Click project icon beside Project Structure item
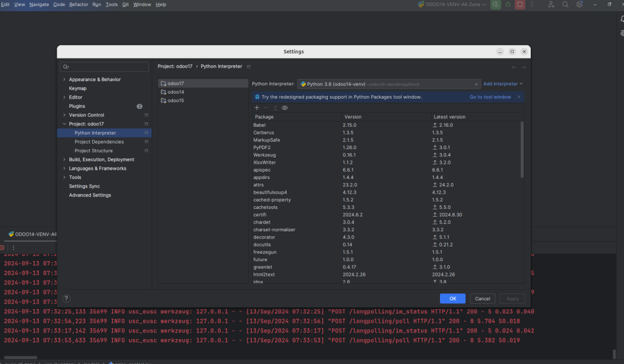The width and height of the screenshot is (624, 364). click(x=146, y=151)
